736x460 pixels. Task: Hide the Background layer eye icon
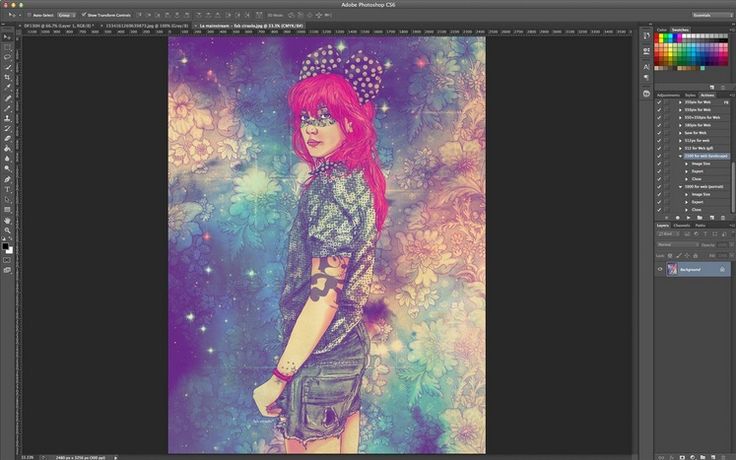point(660,269)
